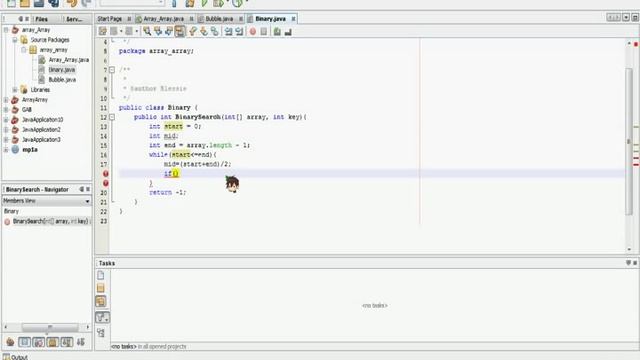Go to previous bookmark icon
640x360 pixels.
coord(193,31)
